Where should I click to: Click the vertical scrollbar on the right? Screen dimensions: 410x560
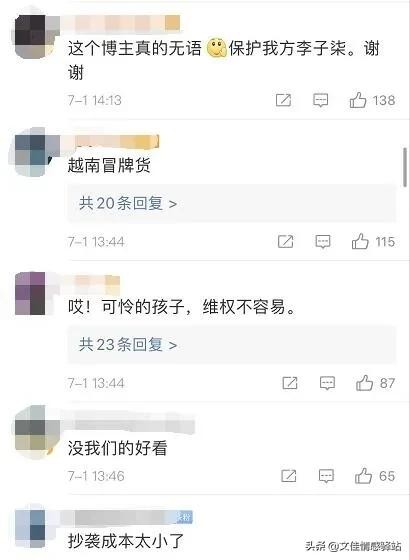[405, 167]
